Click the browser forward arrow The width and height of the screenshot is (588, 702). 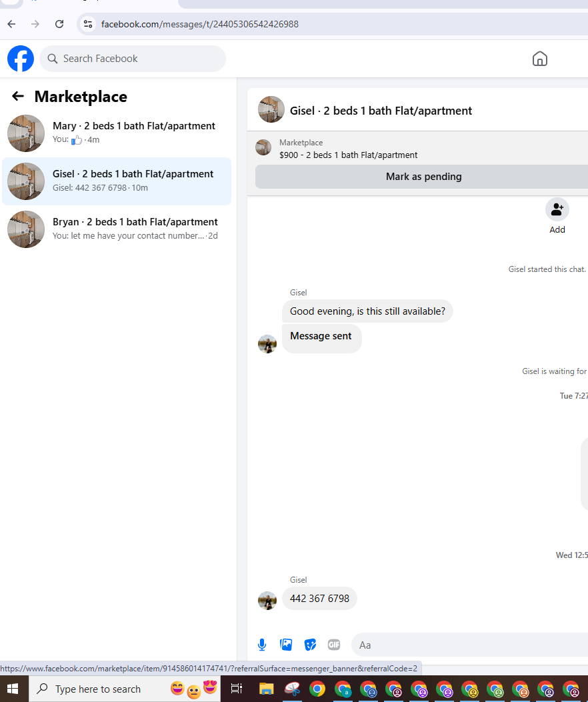35,24
